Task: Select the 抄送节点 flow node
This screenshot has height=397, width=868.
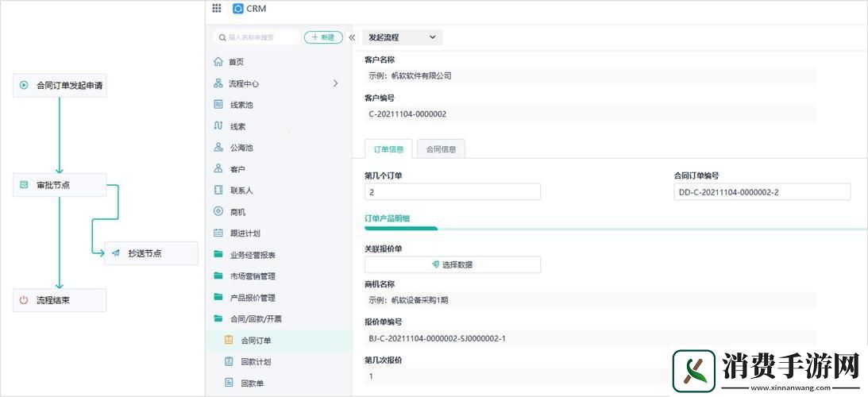Action: tap(151, 253)
